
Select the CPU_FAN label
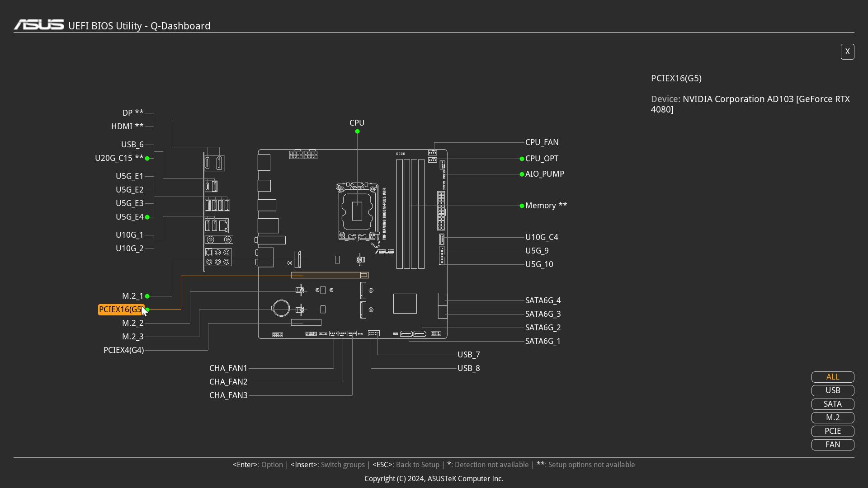pos(542,142)
